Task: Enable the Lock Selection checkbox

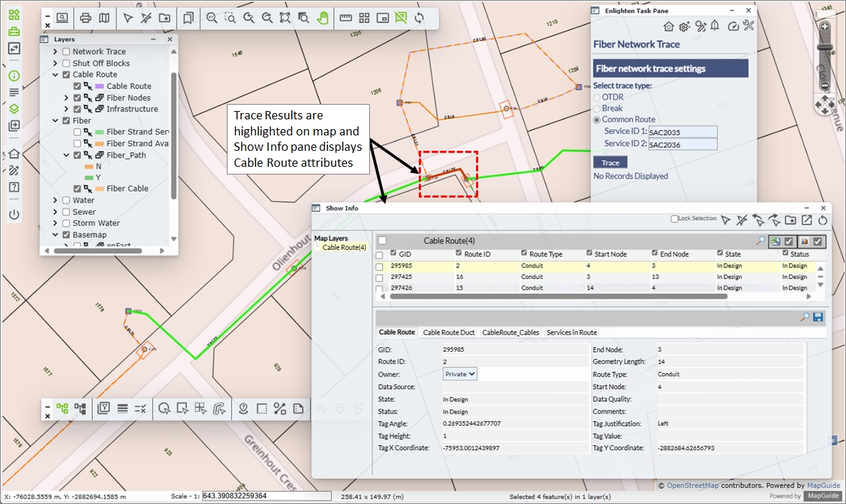Action: click(674, 219)
